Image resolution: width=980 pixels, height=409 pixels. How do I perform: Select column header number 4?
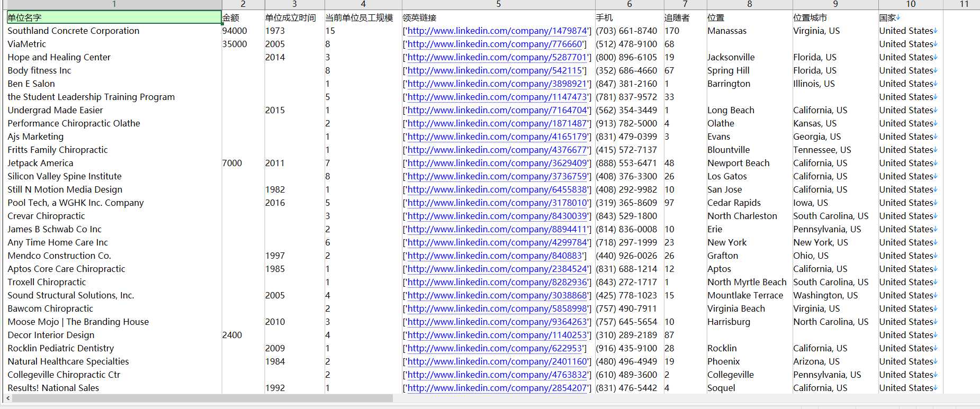tap(363, 4)
